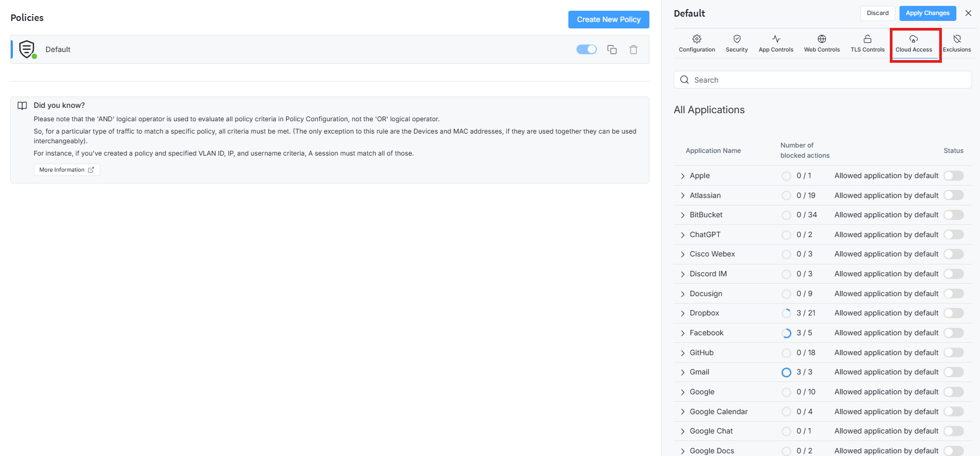The width and height of the screenshot is (980, 456).
Task: Click the Google Calendar blocked actions ring
Action: pyautogui.click(x=786, y=412)
